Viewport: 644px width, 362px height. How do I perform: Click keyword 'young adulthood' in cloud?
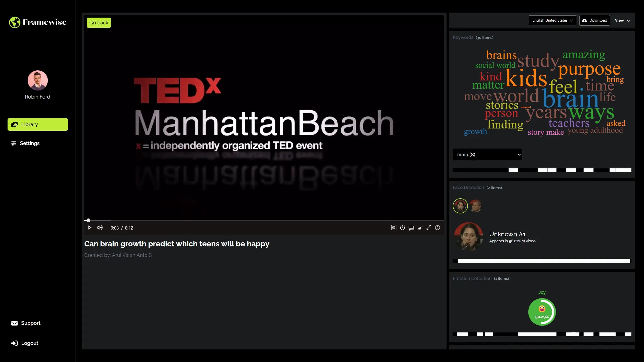[x=595, y=130]
